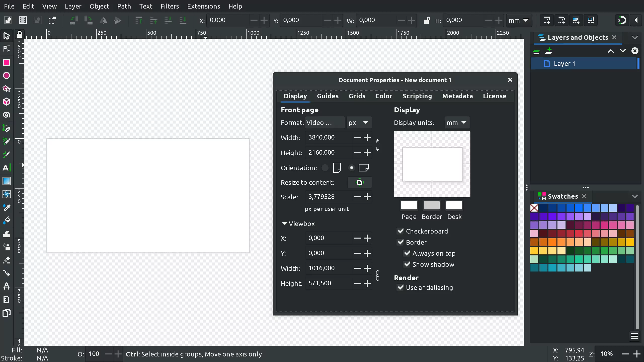The image size is (644, 362).
Task: Select the Node editor tool
Action: [7, 49]
